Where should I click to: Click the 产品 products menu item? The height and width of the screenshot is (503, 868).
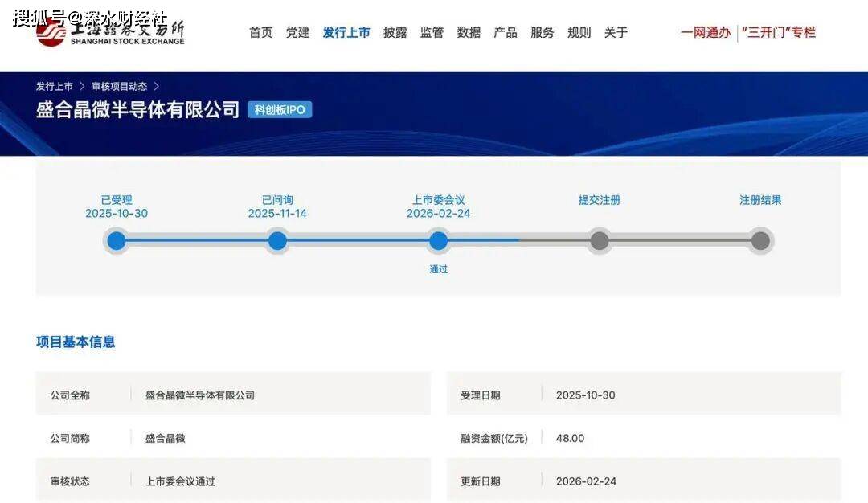pyautogui.click(x=506, y=33)
